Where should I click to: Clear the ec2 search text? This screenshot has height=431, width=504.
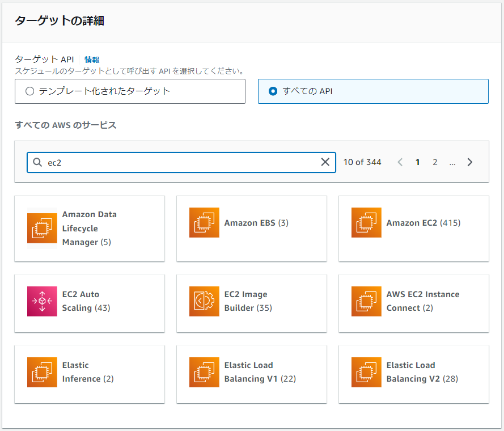325,162
